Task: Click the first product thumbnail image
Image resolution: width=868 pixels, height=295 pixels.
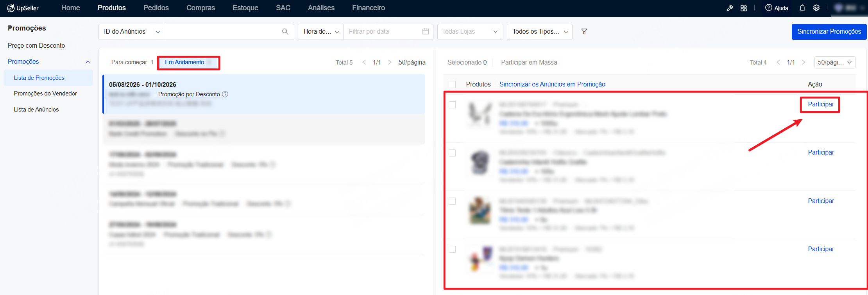Action: (480, 114)
